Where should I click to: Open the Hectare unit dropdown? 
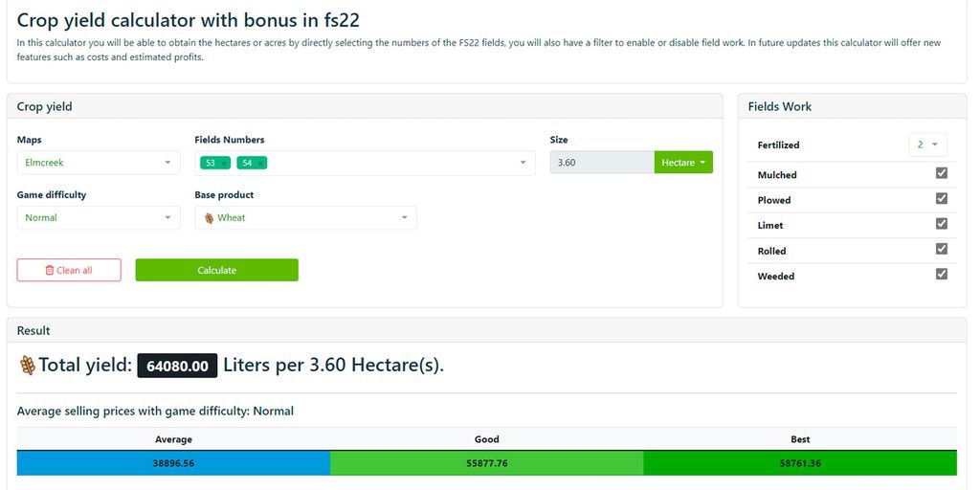pos(683,163)
